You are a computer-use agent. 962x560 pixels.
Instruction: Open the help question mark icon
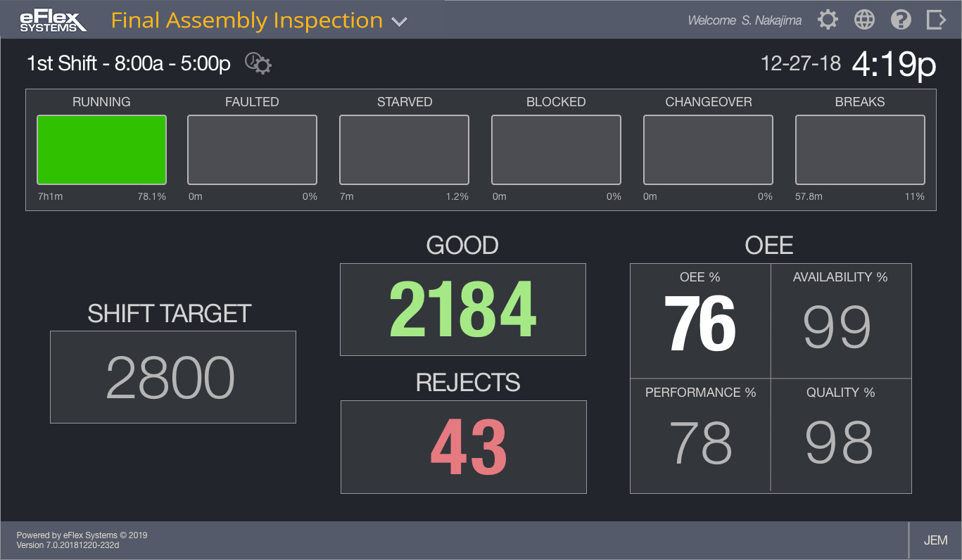901,20
